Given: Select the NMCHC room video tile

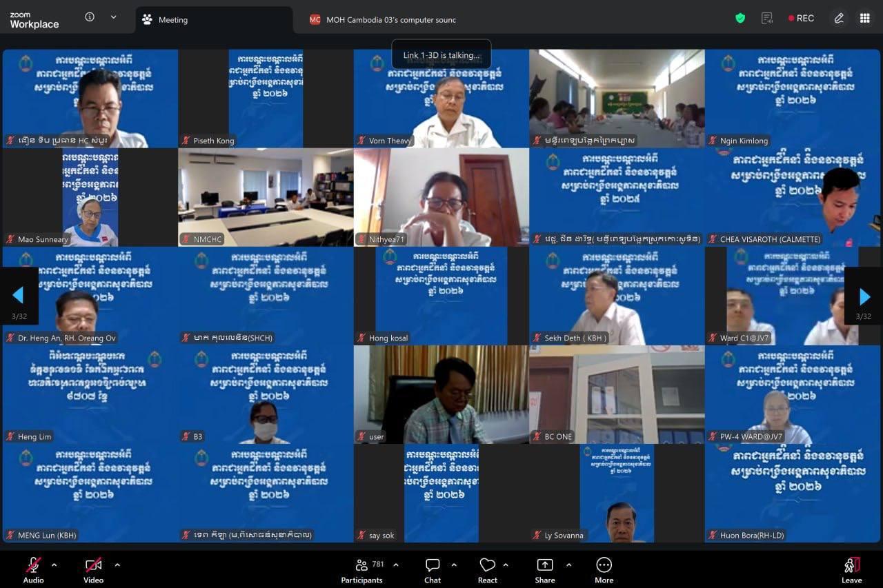Looking at the screenshot, I should [266, 197].
